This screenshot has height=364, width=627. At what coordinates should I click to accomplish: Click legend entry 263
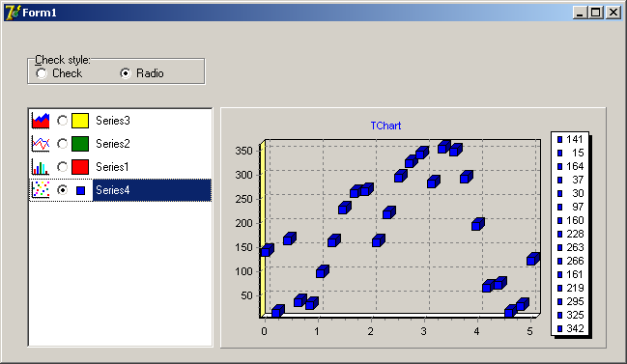click(x=570, y=247)
